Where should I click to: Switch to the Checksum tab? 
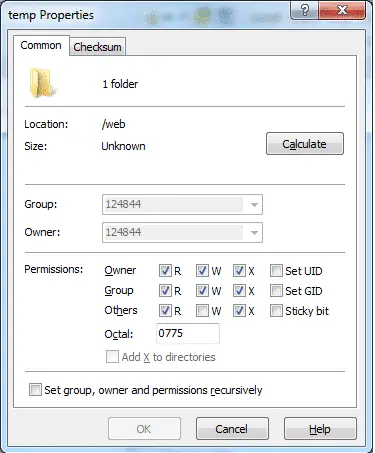(x=97, y=47)
